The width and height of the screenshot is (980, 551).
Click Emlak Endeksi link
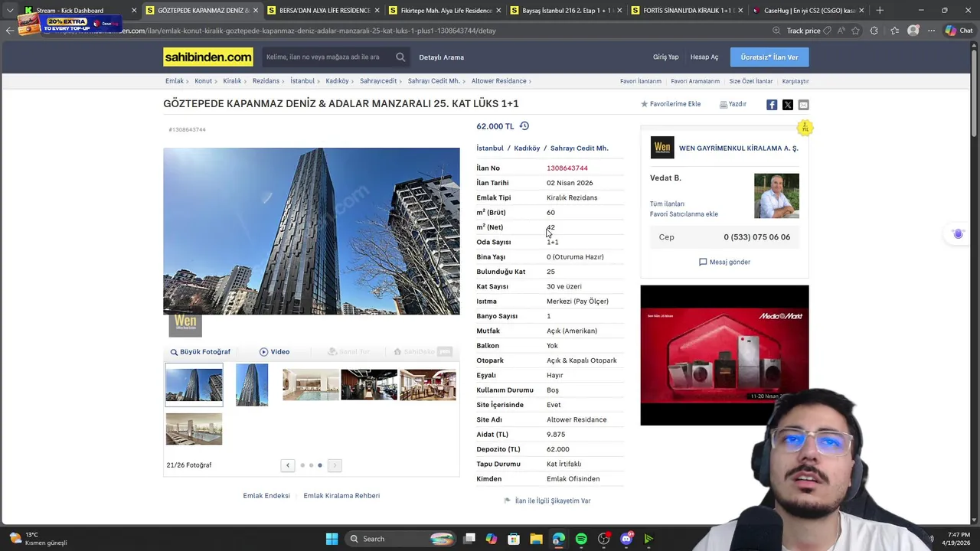pyautogui.click(x=266, y=496)
